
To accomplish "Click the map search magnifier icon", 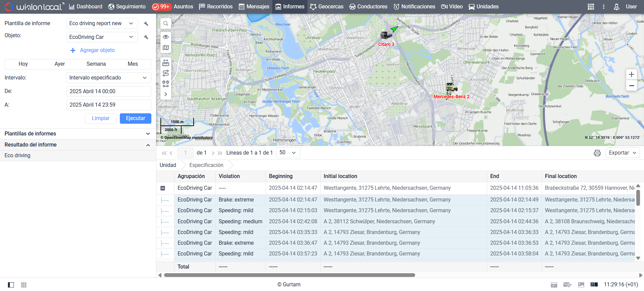I will pyautogui.click(x=165, y=24).
